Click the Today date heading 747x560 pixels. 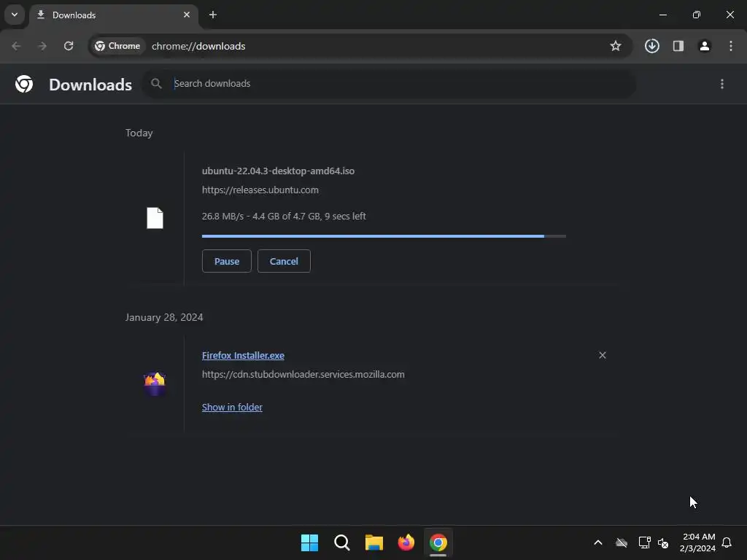point(139,133)
